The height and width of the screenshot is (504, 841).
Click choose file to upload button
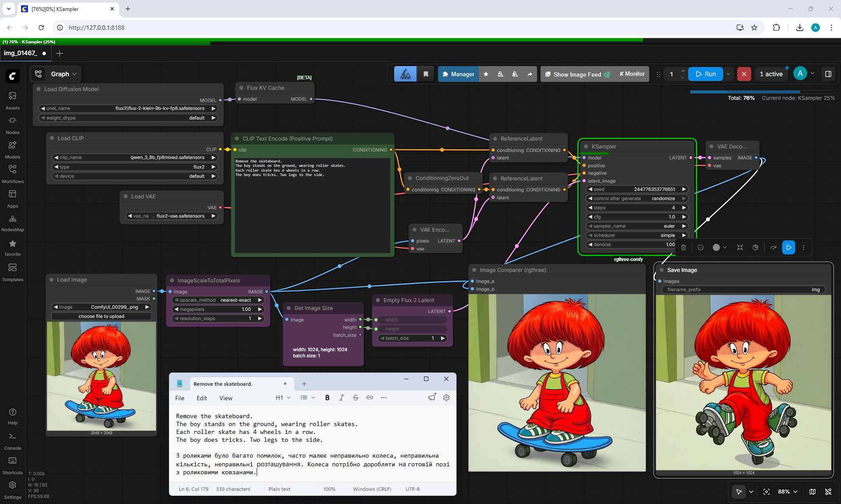point(101,316)
